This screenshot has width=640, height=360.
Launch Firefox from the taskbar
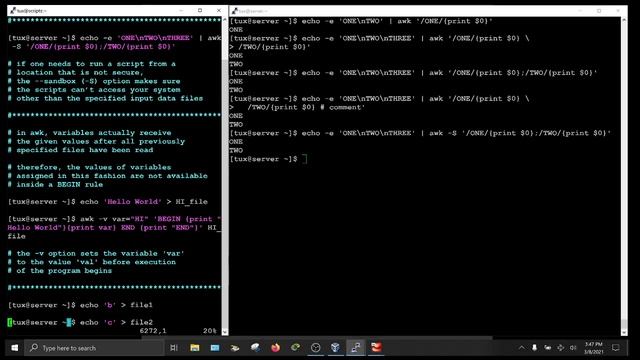click(x=276, y=348)
